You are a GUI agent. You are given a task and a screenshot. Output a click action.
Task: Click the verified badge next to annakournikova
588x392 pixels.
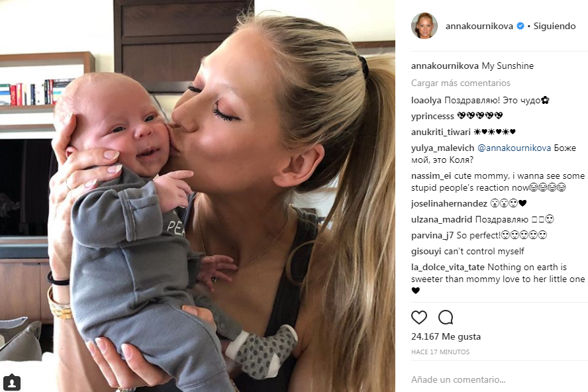[520, 26]
